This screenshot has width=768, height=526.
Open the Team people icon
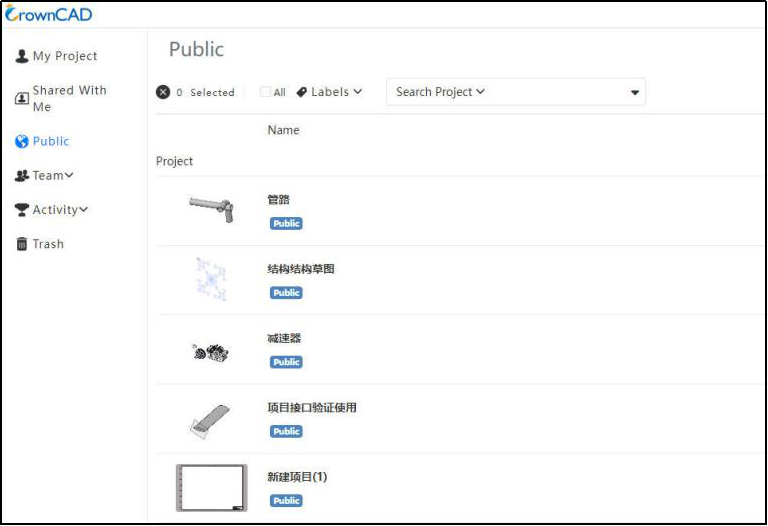[22, 176]
